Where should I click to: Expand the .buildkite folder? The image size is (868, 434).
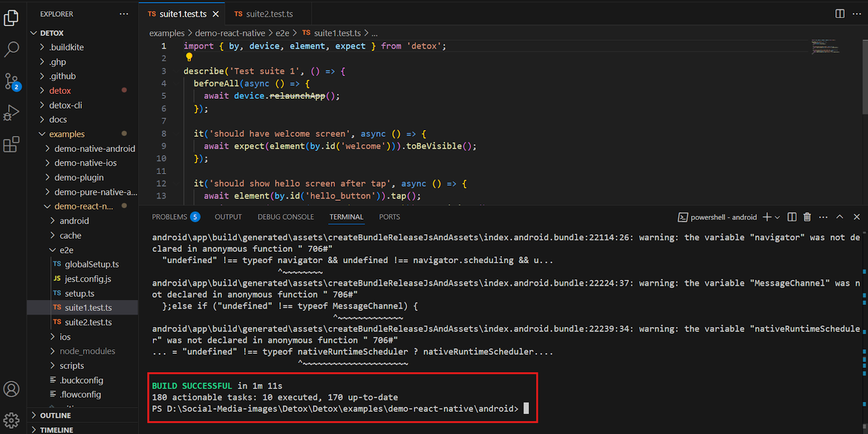(82, 47)
